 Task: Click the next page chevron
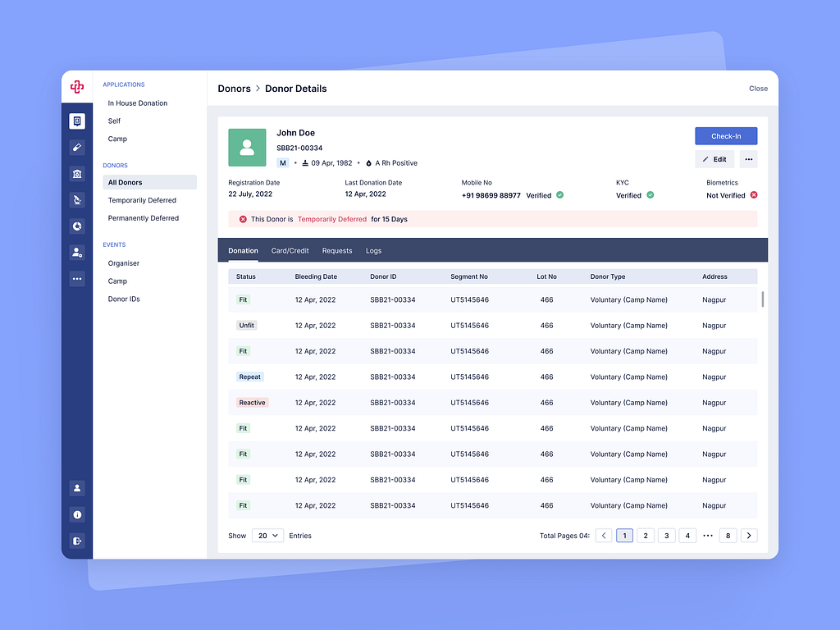coord(748,535)
